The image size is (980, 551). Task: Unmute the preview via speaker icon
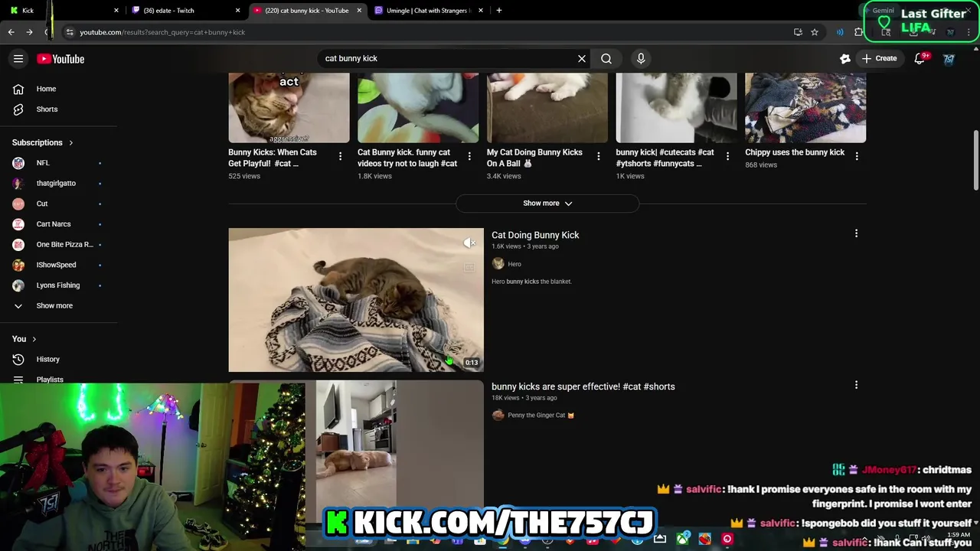click(469, 243)
